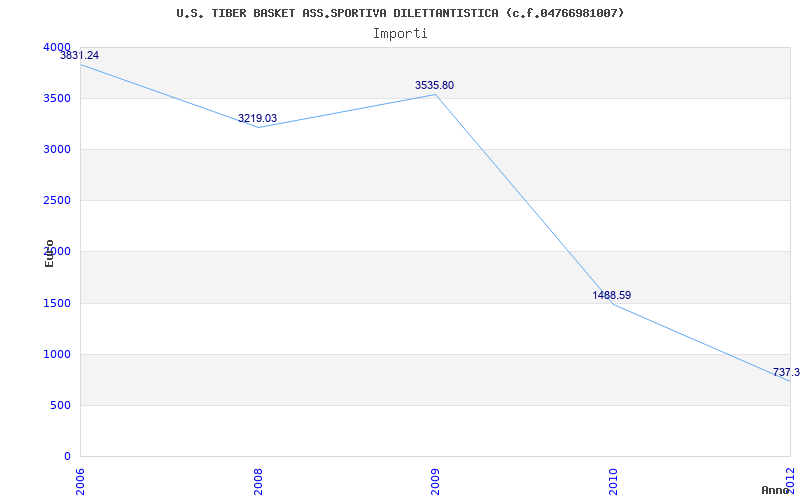Click the 2500 y-axis tick label

57,201
